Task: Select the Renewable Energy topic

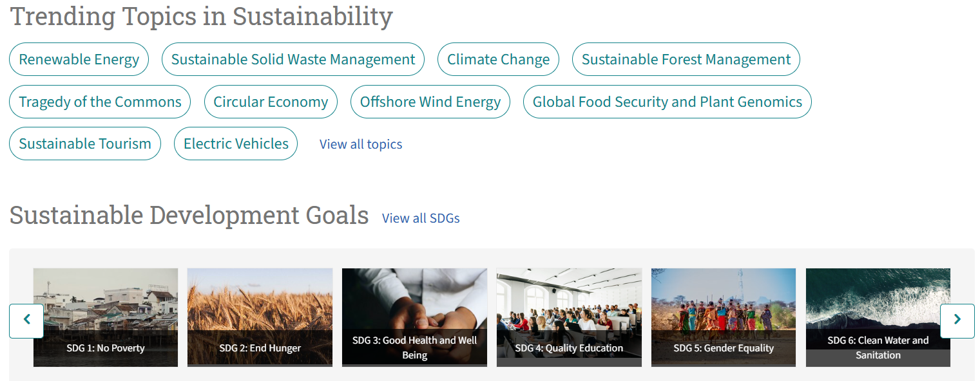Action: point(79,59)
